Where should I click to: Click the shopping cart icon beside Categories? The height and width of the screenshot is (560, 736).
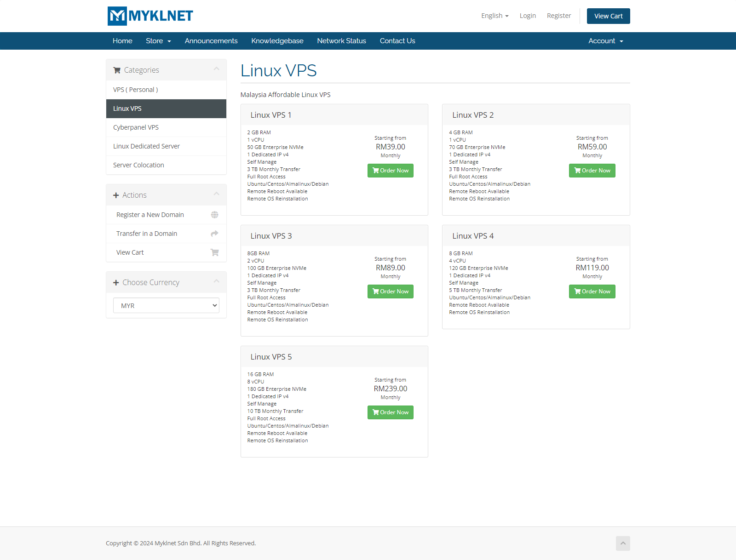pyautogui.click(x=117, y=70)
